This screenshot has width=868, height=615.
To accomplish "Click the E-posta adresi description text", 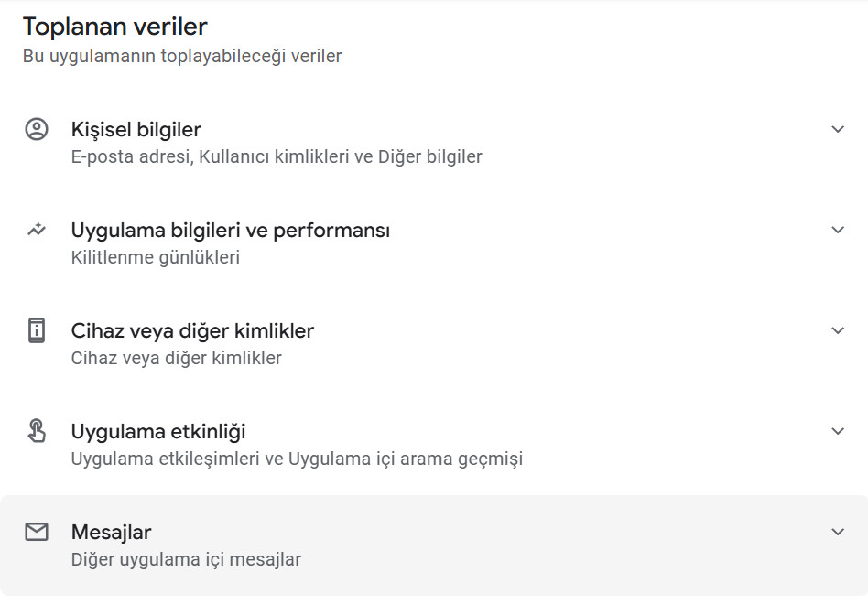I will click(277, 156).
